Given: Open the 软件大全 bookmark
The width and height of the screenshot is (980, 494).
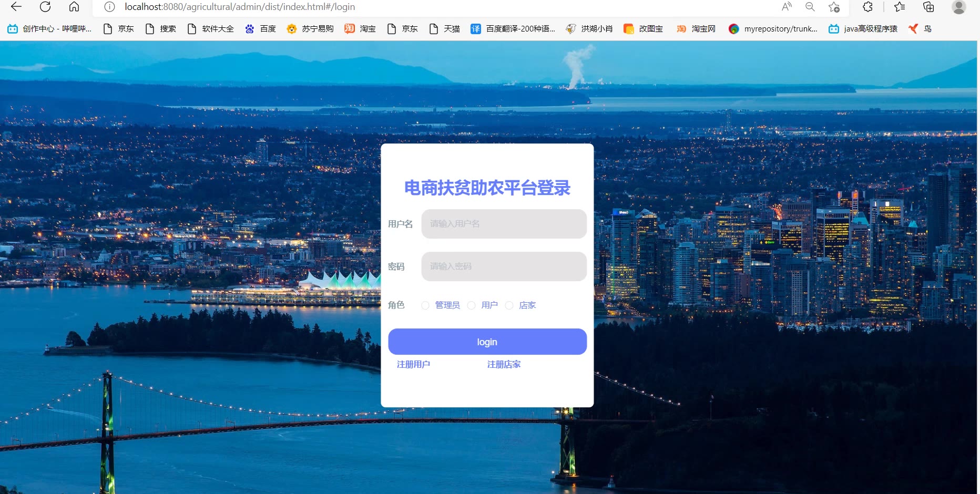Looking at the screenshot, I should (210, 29).
